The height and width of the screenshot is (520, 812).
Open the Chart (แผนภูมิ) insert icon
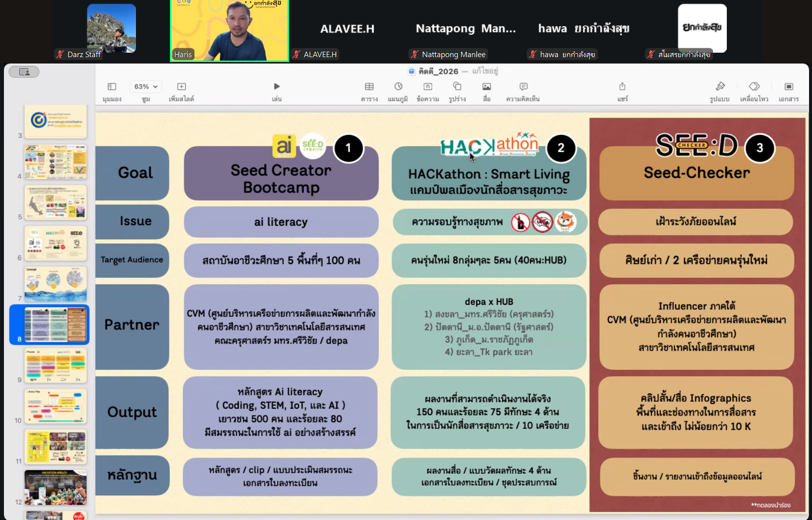click(x=398, y=87)
